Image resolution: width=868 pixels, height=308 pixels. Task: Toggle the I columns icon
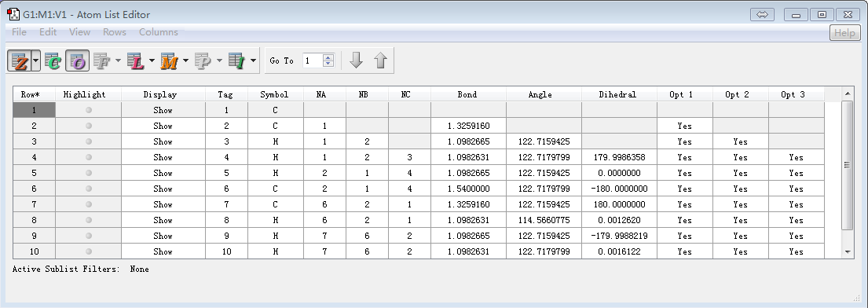(x=236, y=61)
